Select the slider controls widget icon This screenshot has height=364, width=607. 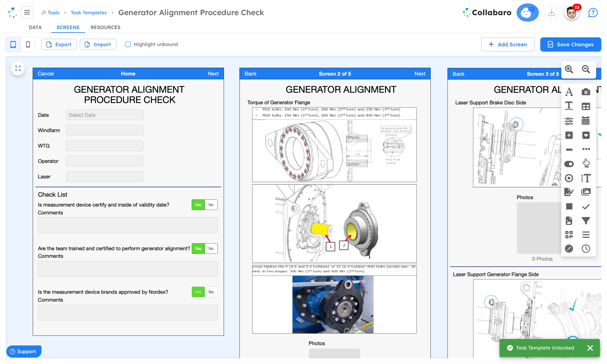click(x=569, y=121)
